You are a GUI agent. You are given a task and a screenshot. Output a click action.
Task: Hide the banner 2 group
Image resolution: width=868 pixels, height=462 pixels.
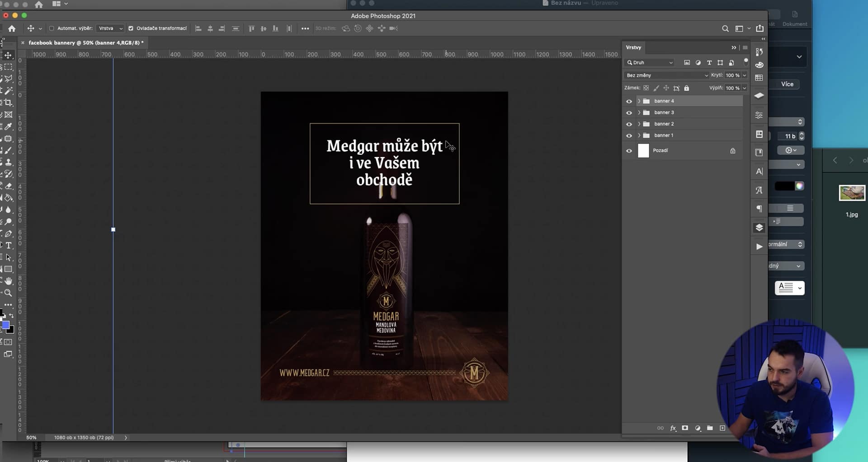click(x=629, y=124)
